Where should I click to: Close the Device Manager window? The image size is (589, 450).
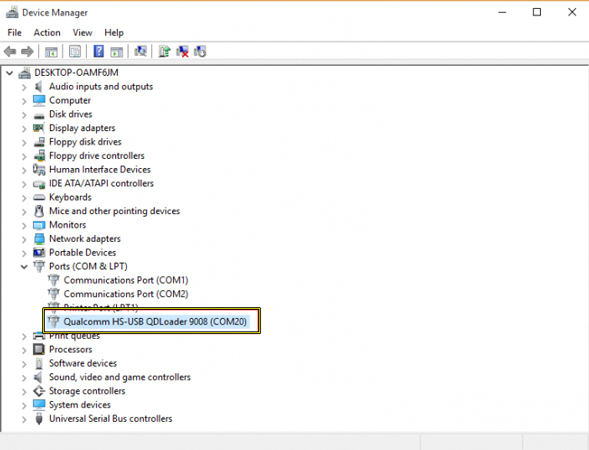(x=572, y=12)
